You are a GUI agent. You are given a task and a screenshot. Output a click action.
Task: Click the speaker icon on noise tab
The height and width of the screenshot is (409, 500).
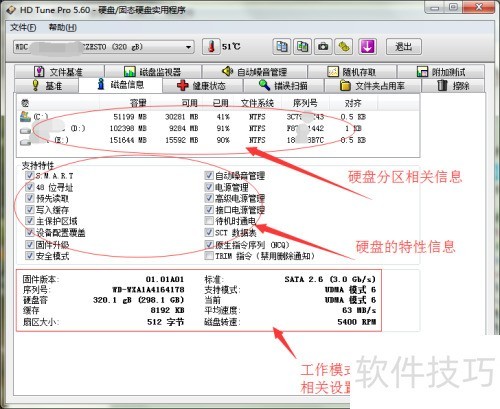coord(227,71)
